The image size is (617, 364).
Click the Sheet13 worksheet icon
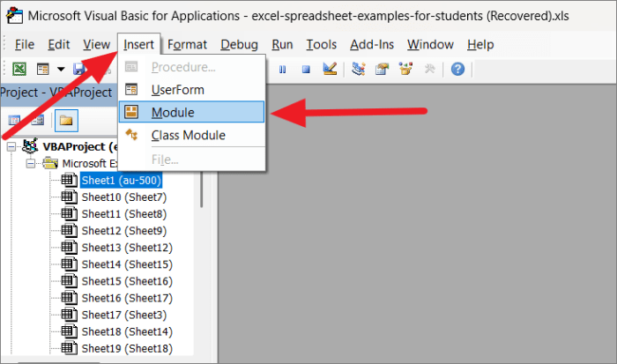coord(70,247)
